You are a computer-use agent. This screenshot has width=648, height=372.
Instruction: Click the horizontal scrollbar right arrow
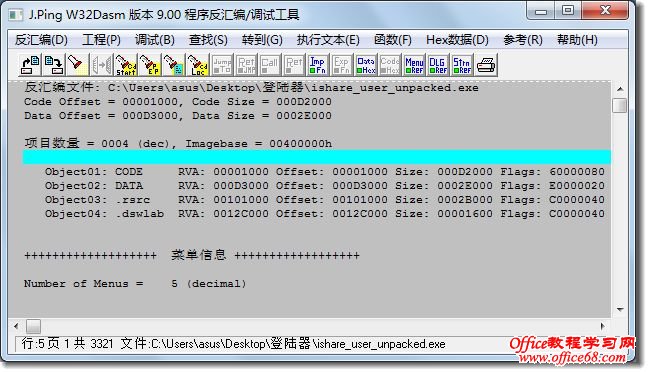click(602, 326)
